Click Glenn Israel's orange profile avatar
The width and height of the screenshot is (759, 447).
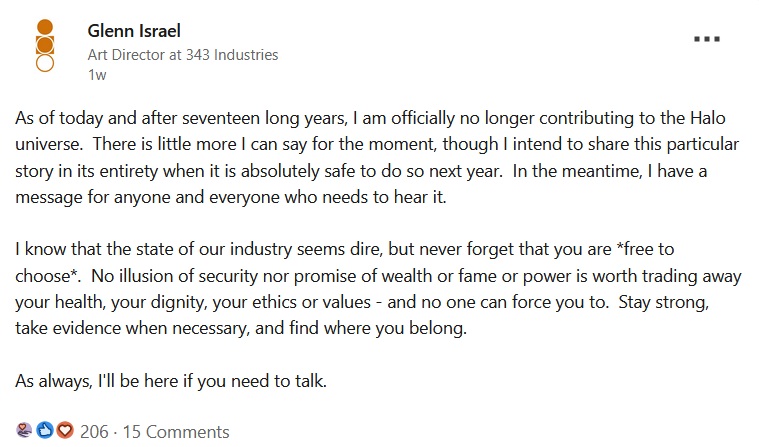(x=44, y=45)
